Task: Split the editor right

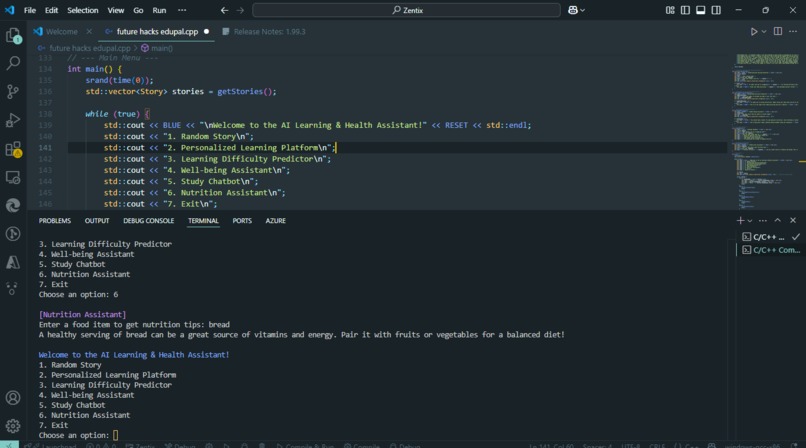Action: tap(778, 31)
